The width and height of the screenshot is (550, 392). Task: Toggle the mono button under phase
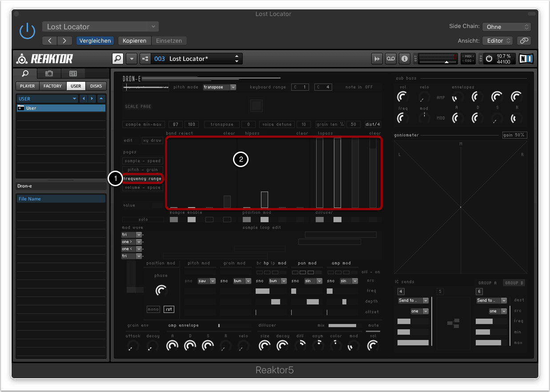pos(153,309)
